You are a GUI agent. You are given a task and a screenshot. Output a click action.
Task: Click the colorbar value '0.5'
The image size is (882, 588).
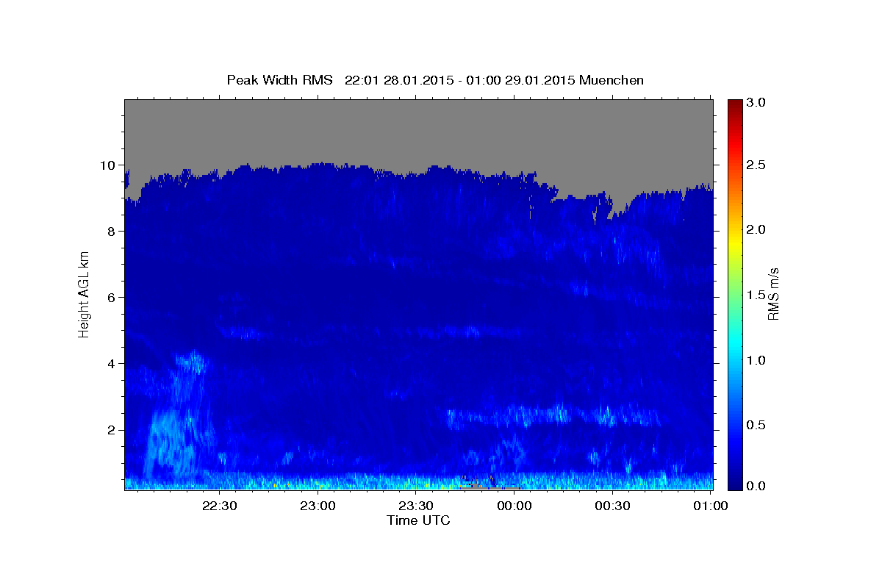pos(755,425)
